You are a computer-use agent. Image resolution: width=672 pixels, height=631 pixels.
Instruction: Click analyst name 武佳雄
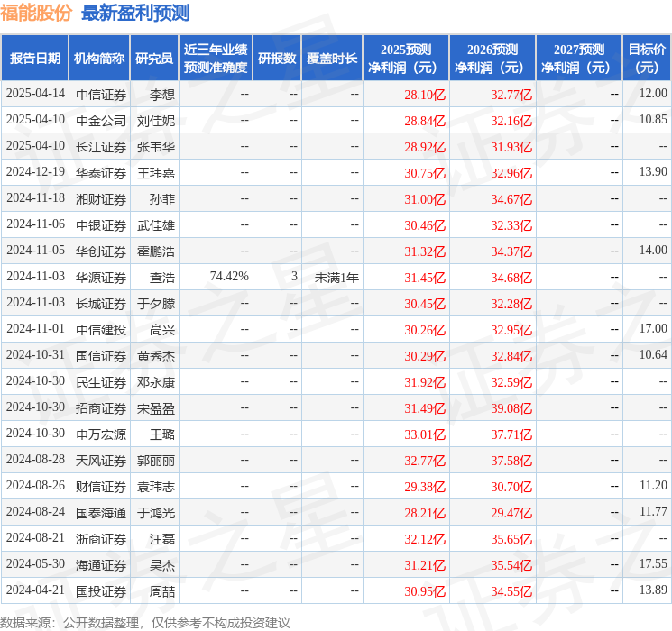pos(155,225)
